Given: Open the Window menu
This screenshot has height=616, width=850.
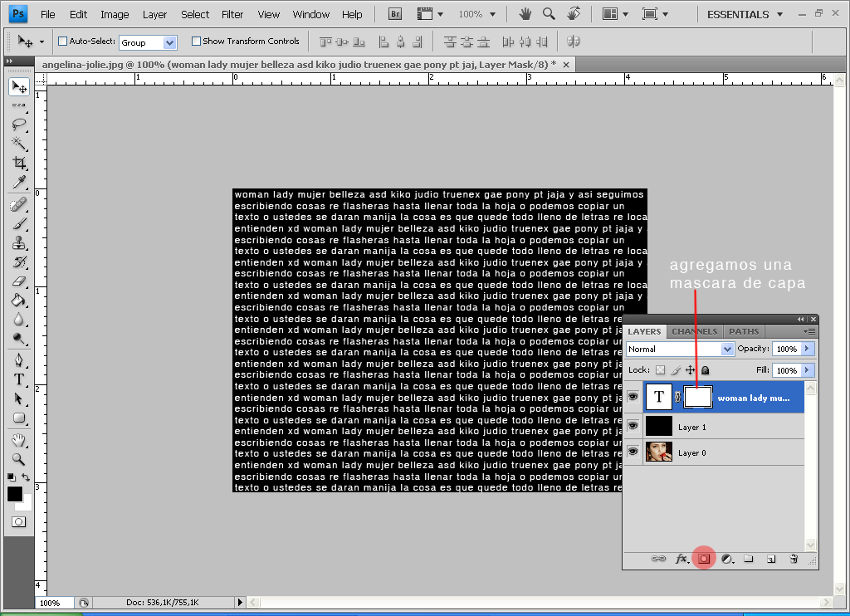Looking at the screenshot, I should pyautogui.click(x=310, y=15).
